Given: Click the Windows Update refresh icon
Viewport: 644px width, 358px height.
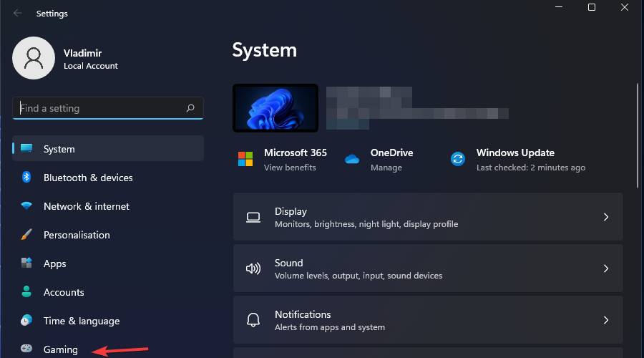Looking at the screenshot, I should (458, 159).
